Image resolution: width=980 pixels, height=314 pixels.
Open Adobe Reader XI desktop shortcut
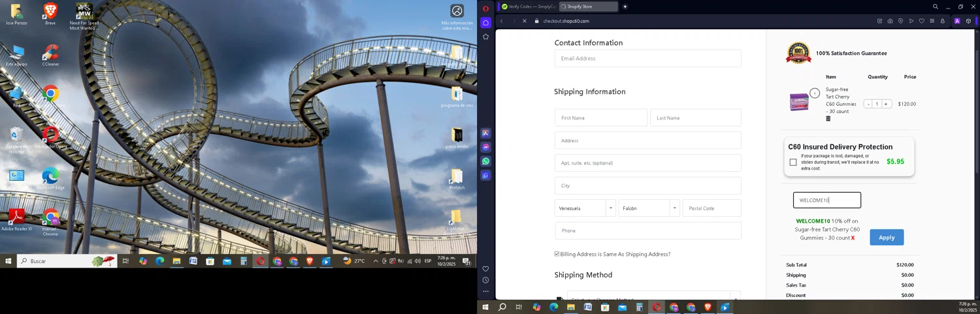(x=16, y=220)
